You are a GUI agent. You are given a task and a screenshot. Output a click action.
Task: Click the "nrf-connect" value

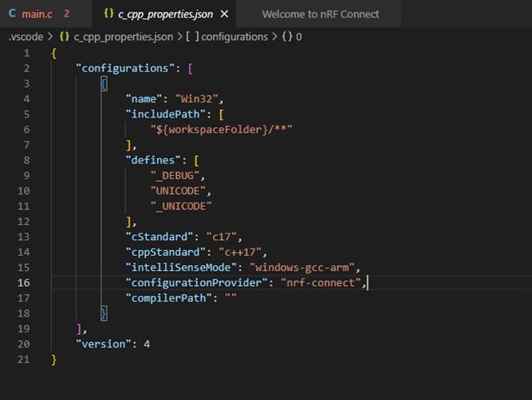point(321,282)
